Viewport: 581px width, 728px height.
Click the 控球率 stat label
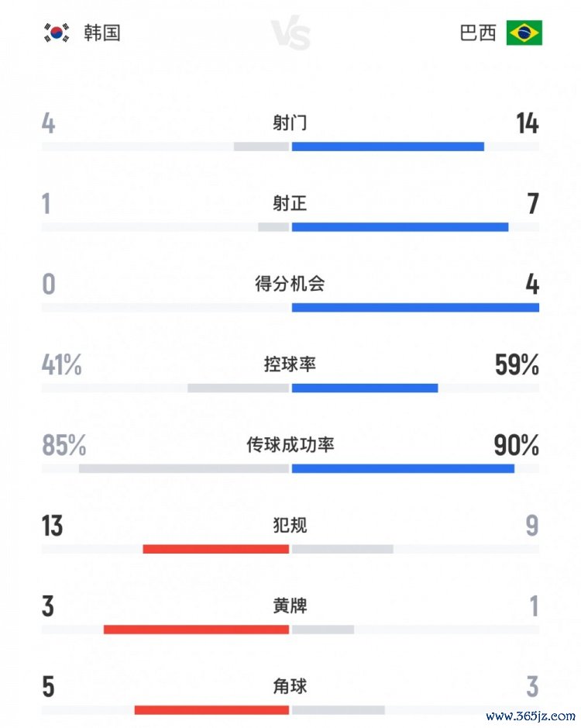(290, 364)
